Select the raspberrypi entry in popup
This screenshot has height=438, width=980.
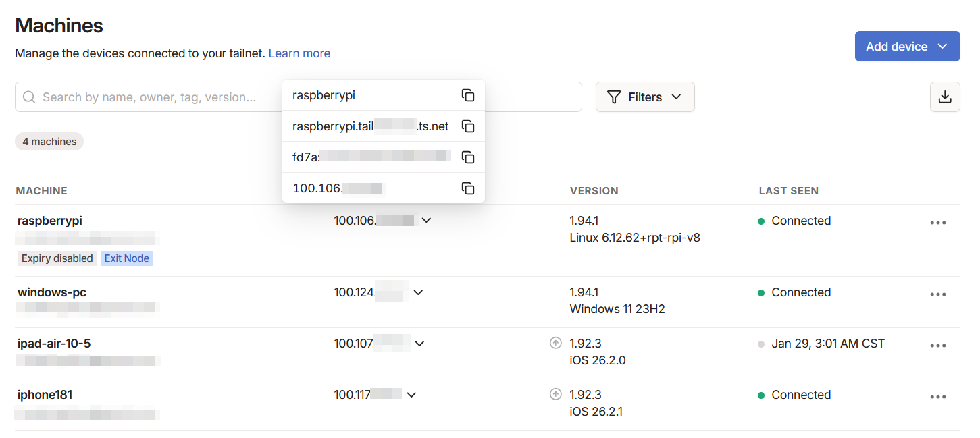pos(383,95)
